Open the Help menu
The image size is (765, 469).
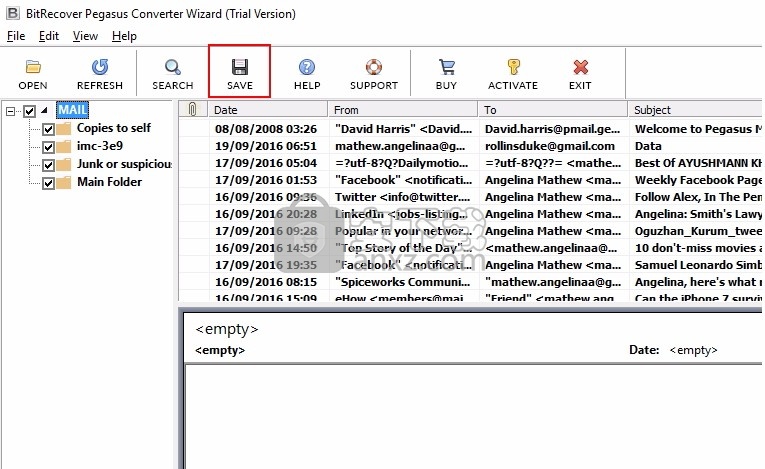tap(124, 36)
